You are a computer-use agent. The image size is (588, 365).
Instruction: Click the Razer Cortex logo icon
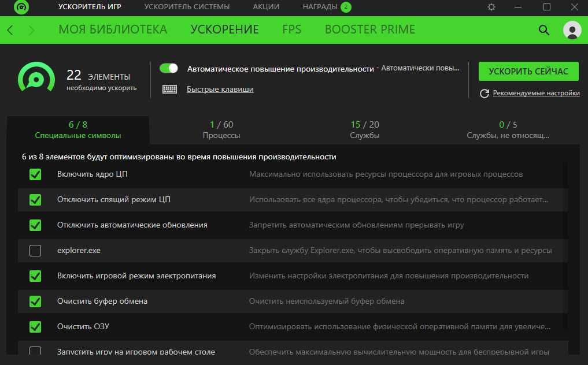coord(21,8)
